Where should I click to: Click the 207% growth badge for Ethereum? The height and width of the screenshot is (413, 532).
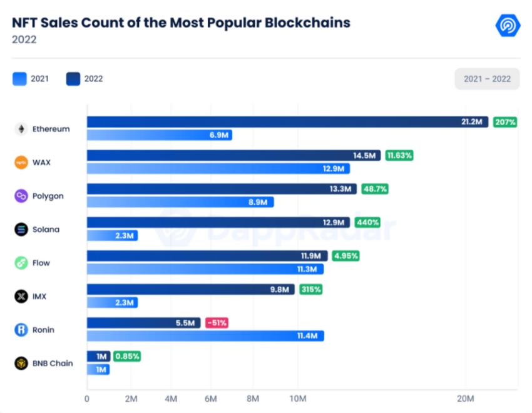tap(505, 122)
